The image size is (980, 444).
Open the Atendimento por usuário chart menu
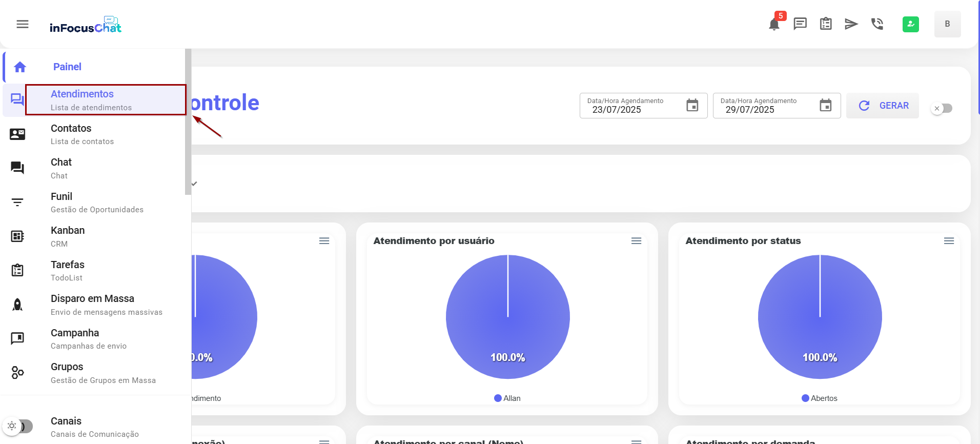click(x=636, y=241)
